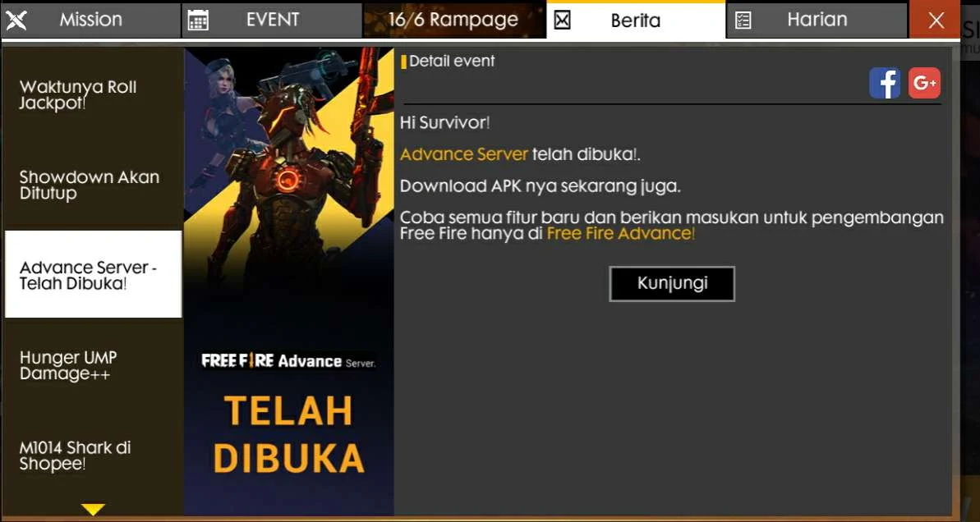The width and height of the screenshot is (980, 522).
Task: Open the Advance Server link
Action: point(464,154)
